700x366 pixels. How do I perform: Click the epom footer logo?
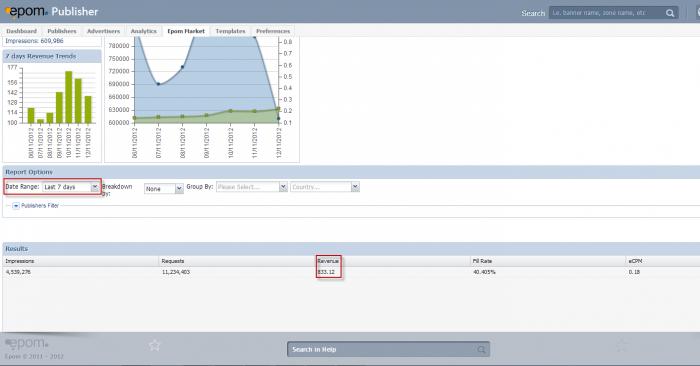click(x=27, y=344)
